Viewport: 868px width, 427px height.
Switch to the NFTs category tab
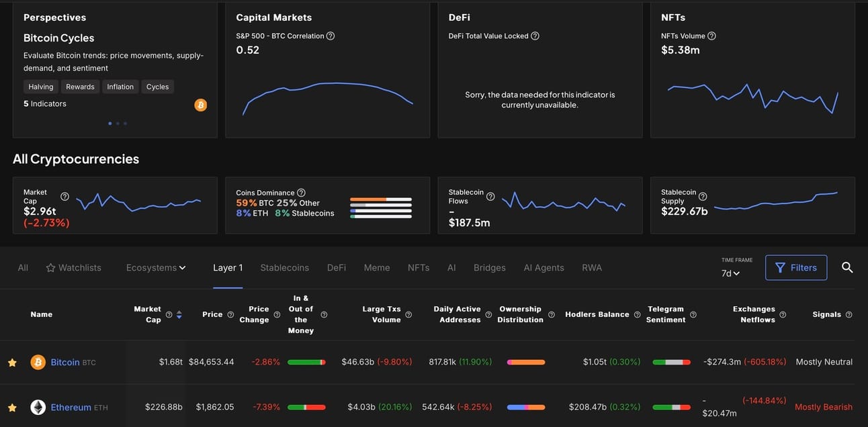[x=419, y=268]
